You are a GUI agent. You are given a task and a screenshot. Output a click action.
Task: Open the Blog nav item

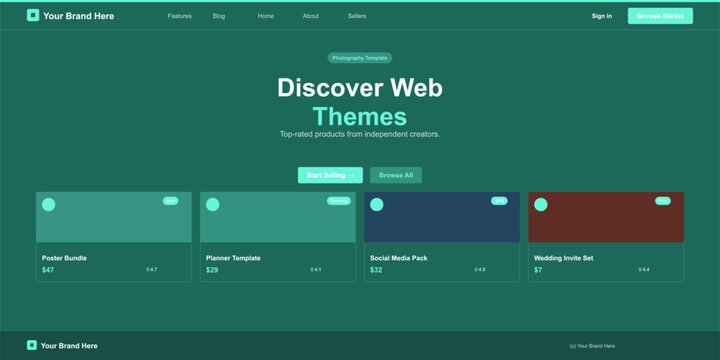[x=219, y=16]
